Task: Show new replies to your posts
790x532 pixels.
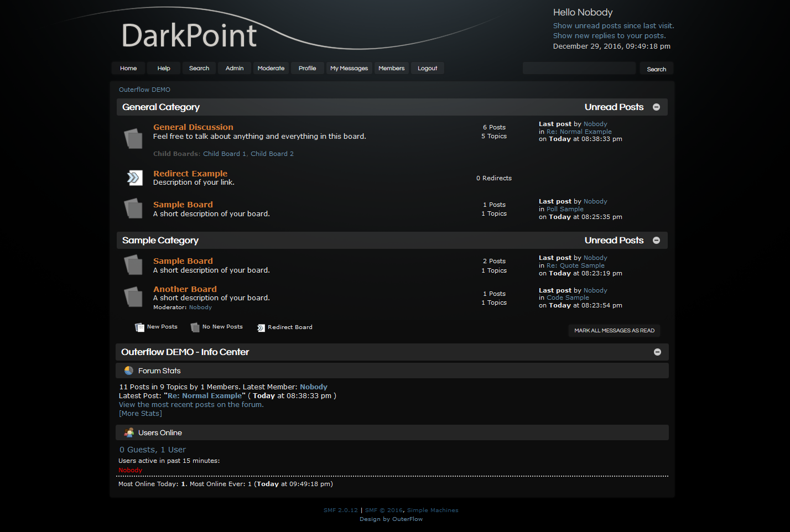Action: (x=610, y=35)
